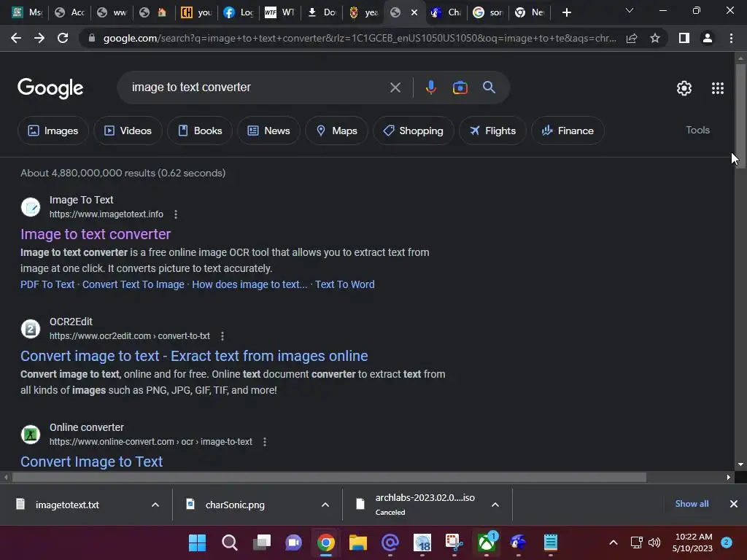Open more options for Image To Text result

point(176,214)
